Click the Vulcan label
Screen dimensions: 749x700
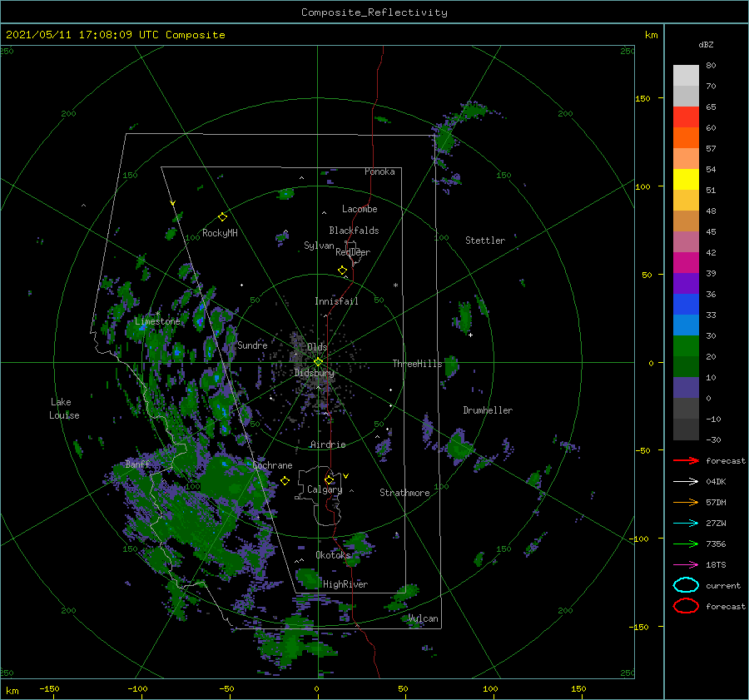click(x=424, y=618)
